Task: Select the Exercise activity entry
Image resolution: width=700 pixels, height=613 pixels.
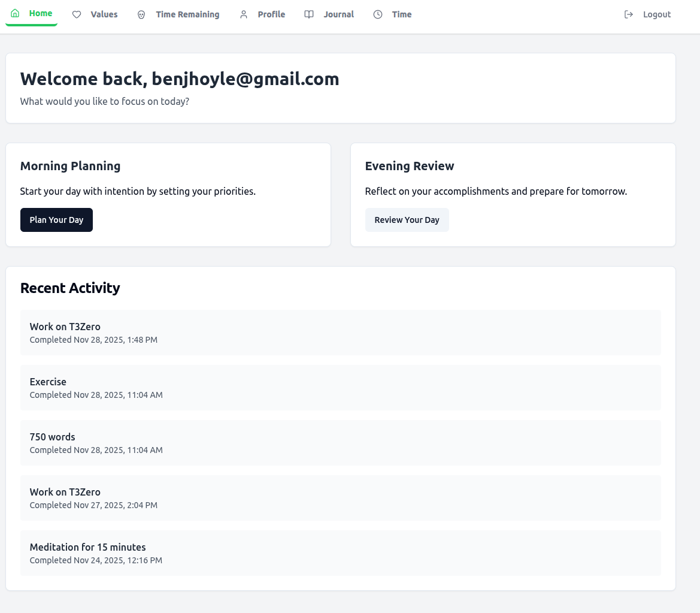Action: (340, 388)
